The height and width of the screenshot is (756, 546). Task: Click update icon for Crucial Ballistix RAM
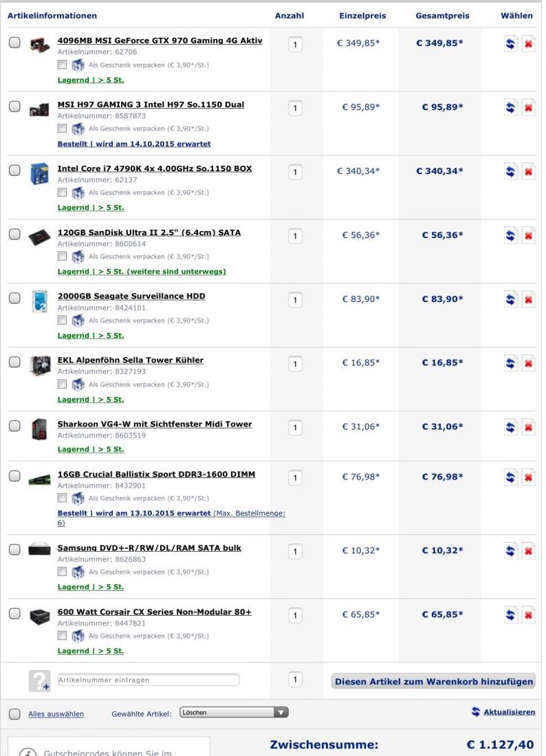pos(510,477)
